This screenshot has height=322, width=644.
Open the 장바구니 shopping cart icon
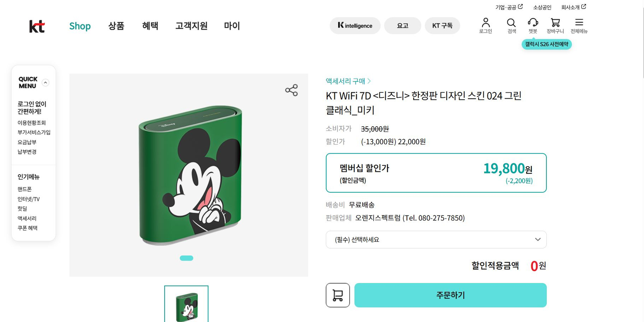(x=555, y=25)
